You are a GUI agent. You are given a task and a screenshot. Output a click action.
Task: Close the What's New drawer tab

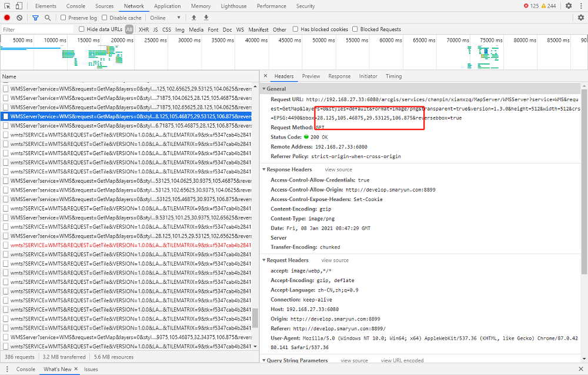click(76, 369)
